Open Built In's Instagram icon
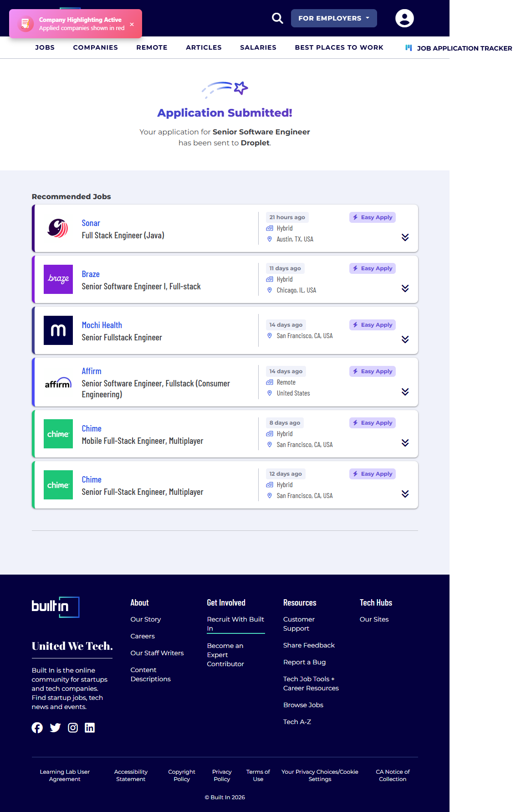 [x=73, y=728]
